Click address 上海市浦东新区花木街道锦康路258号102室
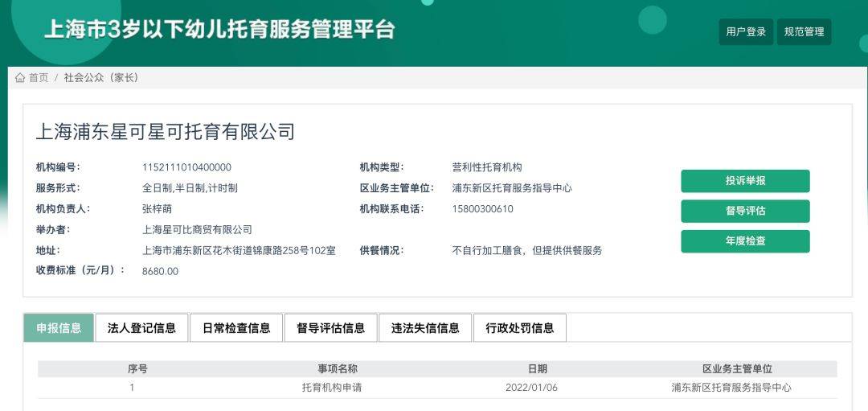This screenshot has width=868, height=411. [240, 251]
